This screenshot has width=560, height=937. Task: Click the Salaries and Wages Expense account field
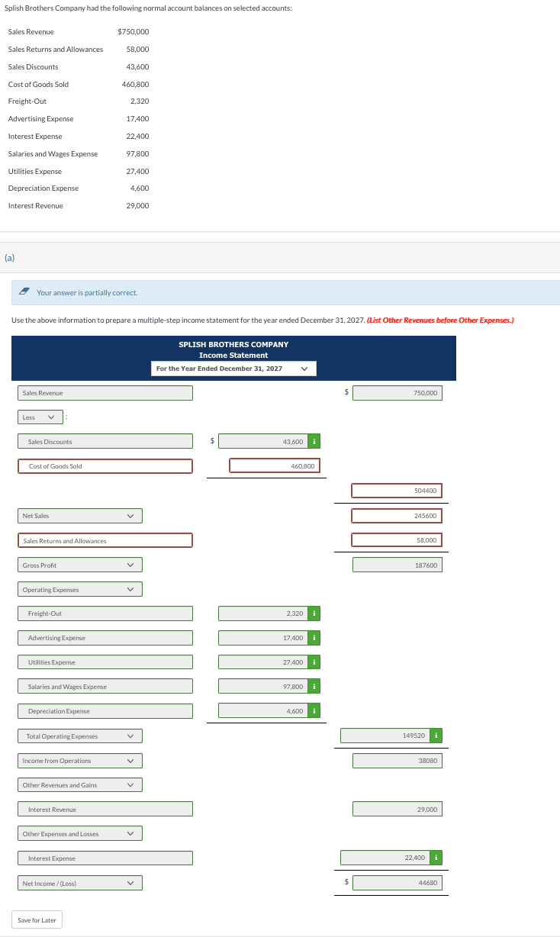[x=105, y=687]
